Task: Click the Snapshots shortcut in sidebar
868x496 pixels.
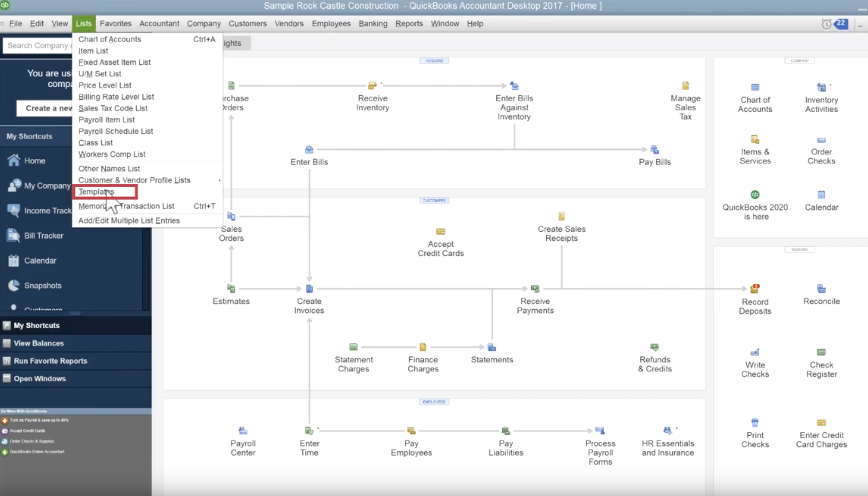Action: (x=42, y=285)
